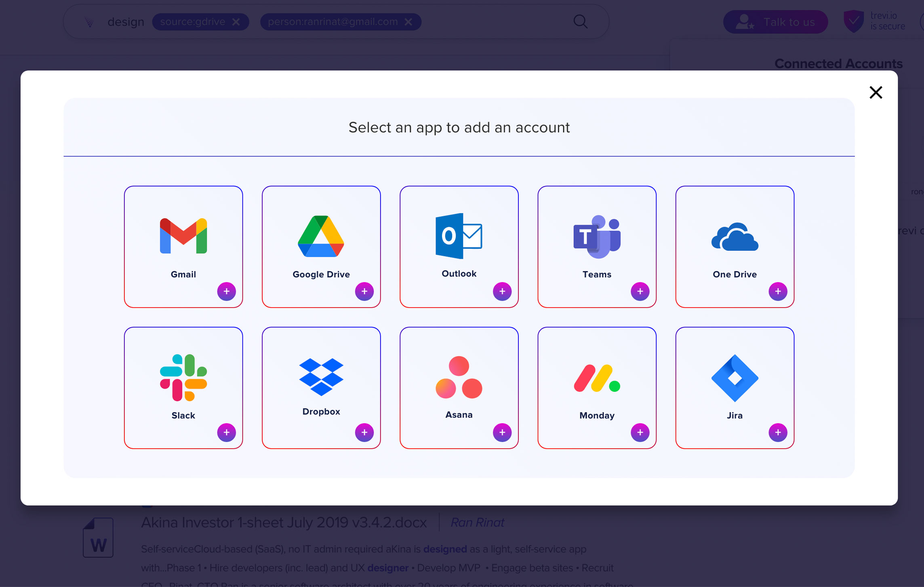Add a Slack account with plus button
Image resolution: width=924 pixels, height=587 pixels.
(227, 433)
